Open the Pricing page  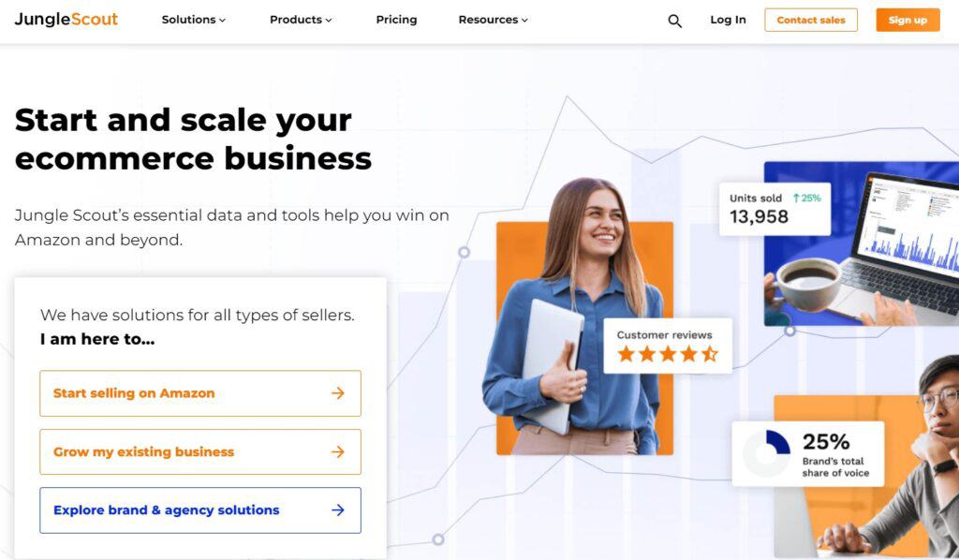pyautogui.click(x=396, y=20)
